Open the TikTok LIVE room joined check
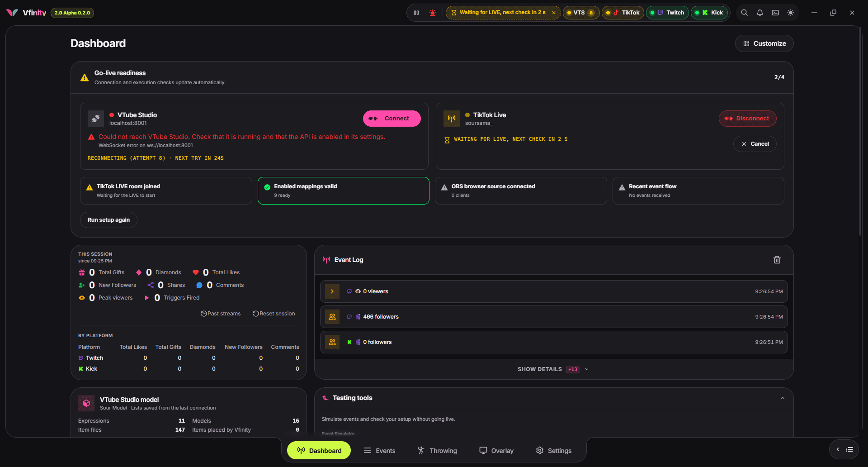This screenshot has width=868, height=467. (166, 191)
